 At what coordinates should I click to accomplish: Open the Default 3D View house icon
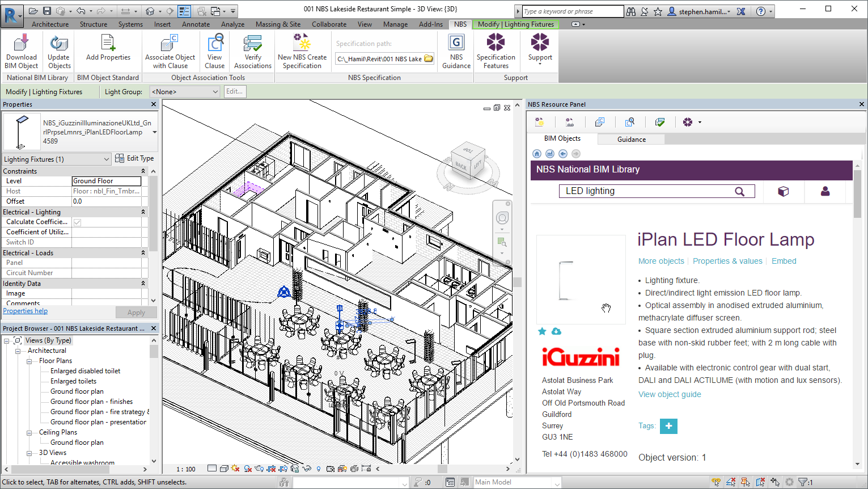click(149, 10)
